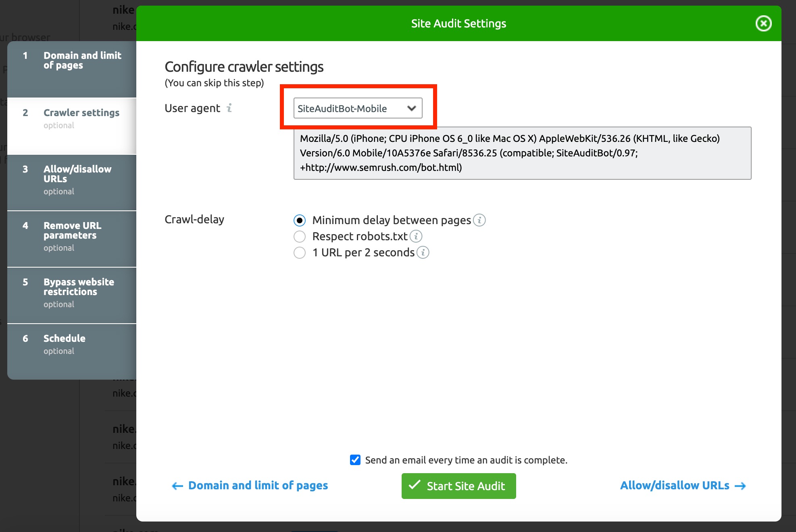Uncheck email notification on audit complete
This screenshot has width=796, height=532.
(355, 460)
